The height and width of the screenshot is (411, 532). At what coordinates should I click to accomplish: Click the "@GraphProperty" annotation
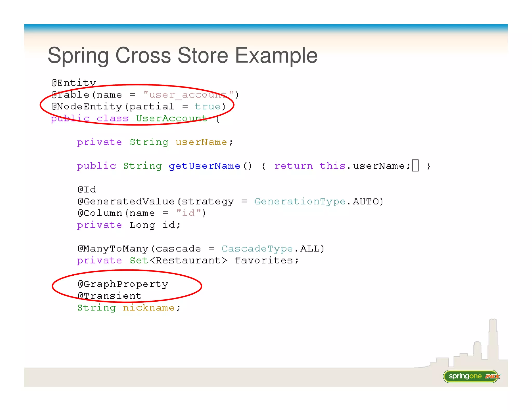123,284
